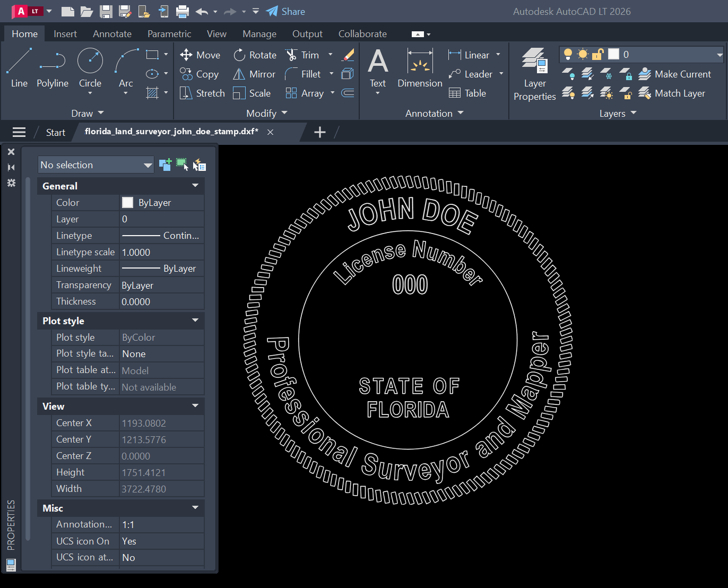Toggle layer lock padlock icon
This screenshot has width=728, height=588.
click(598, 54)
